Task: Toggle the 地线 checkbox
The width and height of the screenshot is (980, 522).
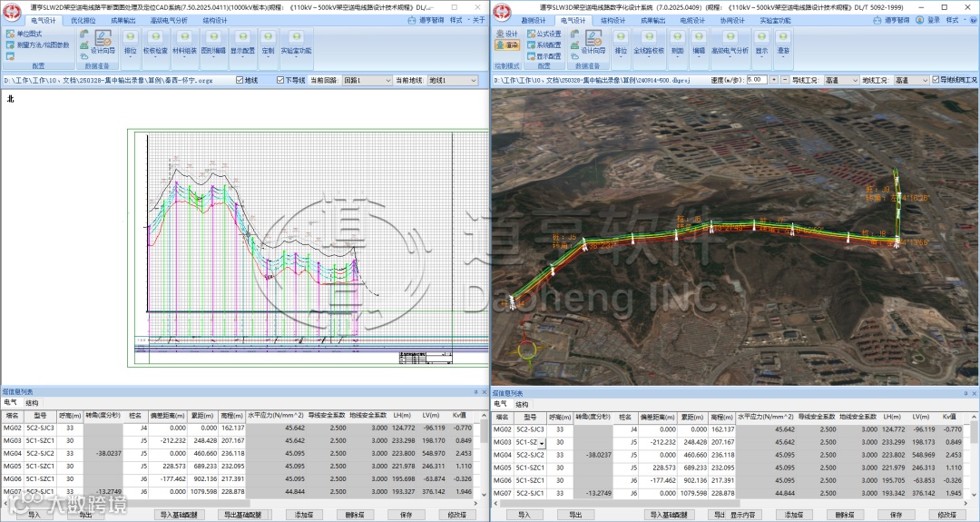Action: click(240, 81)
